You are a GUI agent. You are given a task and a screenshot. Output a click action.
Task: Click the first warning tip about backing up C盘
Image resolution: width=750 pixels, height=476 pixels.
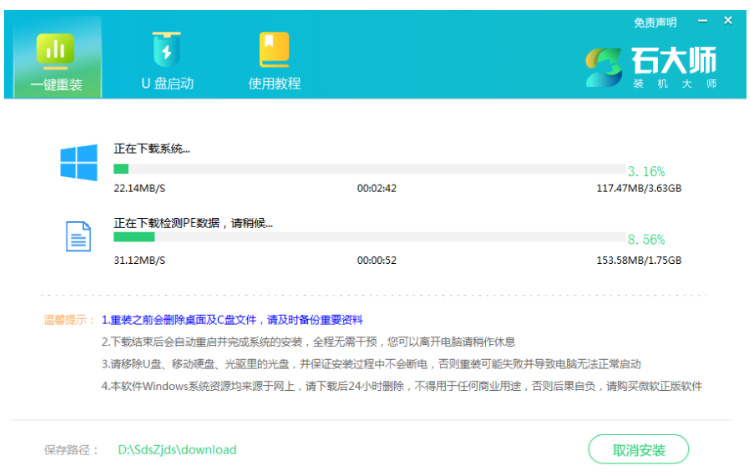pos(231,320)
